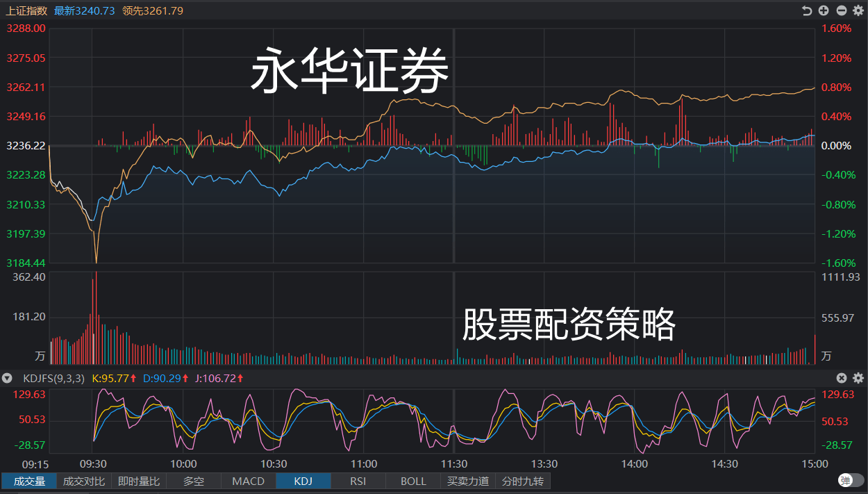This screenshot has width=868, height=494.
Task: Click the J:106.72 reading
Action: pyautogui.click(x=219, y=379)
